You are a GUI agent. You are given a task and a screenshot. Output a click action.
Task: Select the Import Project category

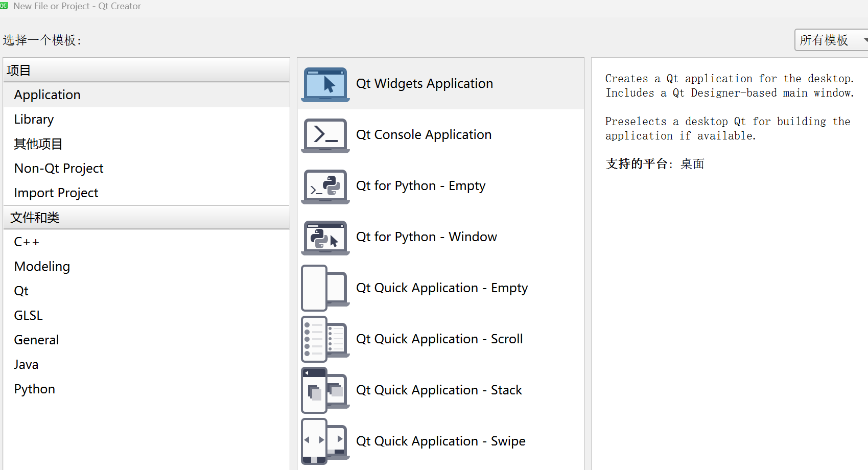146,193
